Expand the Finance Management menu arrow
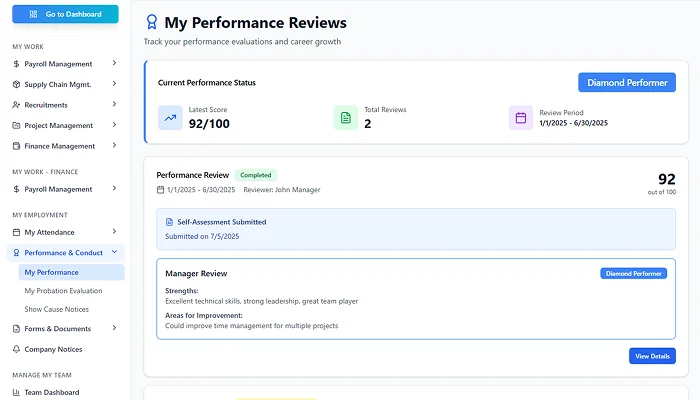The width and height of the screenshot is (700, 400). 115,146
